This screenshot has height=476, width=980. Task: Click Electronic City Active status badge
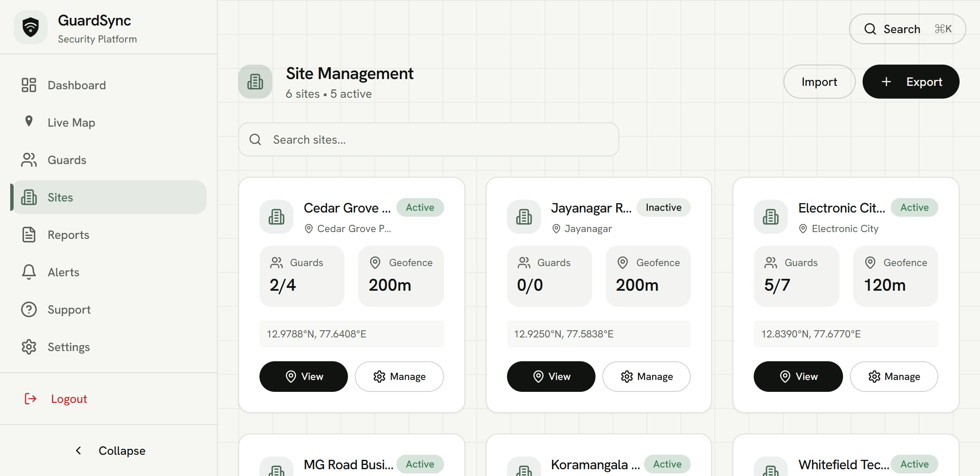pos(914,207)
